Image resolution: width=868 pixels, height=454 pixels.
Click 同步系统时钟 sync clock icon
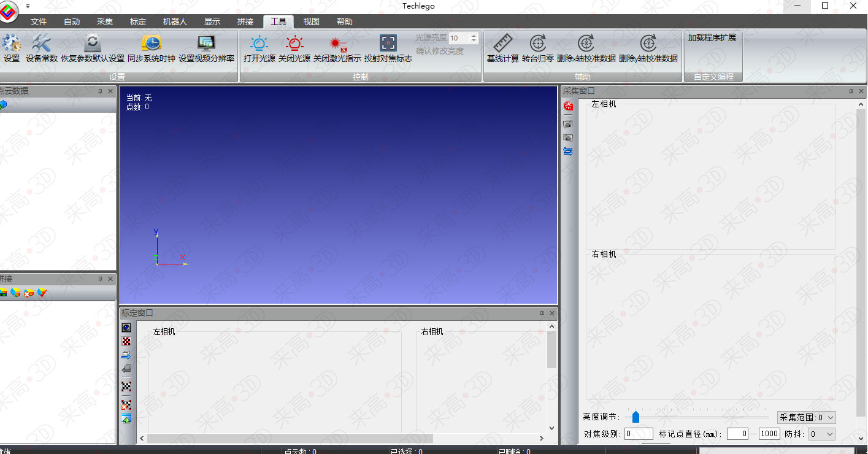pyautogui.click(x=151, y=44)
